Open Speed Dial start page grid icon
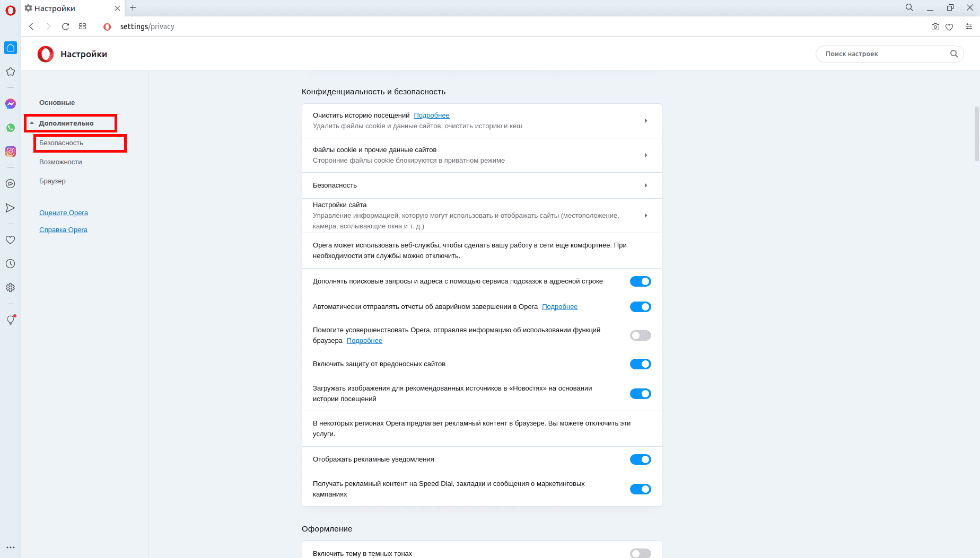 pos(83,26)
